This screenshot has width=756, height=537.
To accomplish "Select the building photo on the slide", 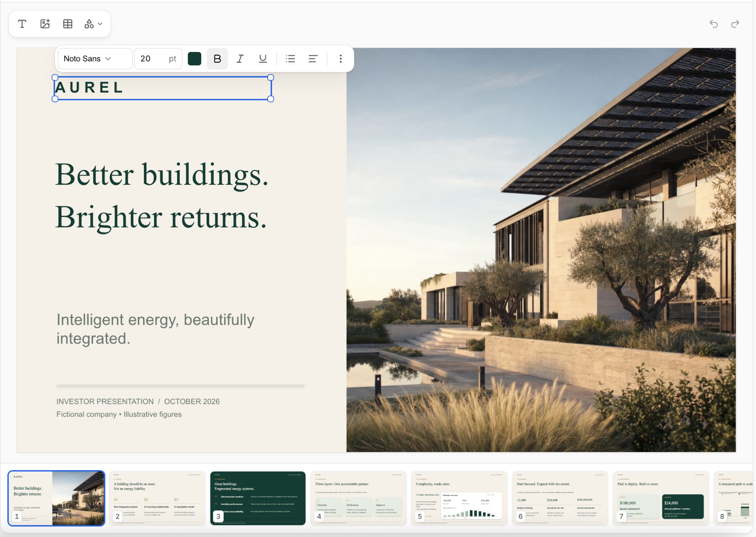I will [541, 250].
